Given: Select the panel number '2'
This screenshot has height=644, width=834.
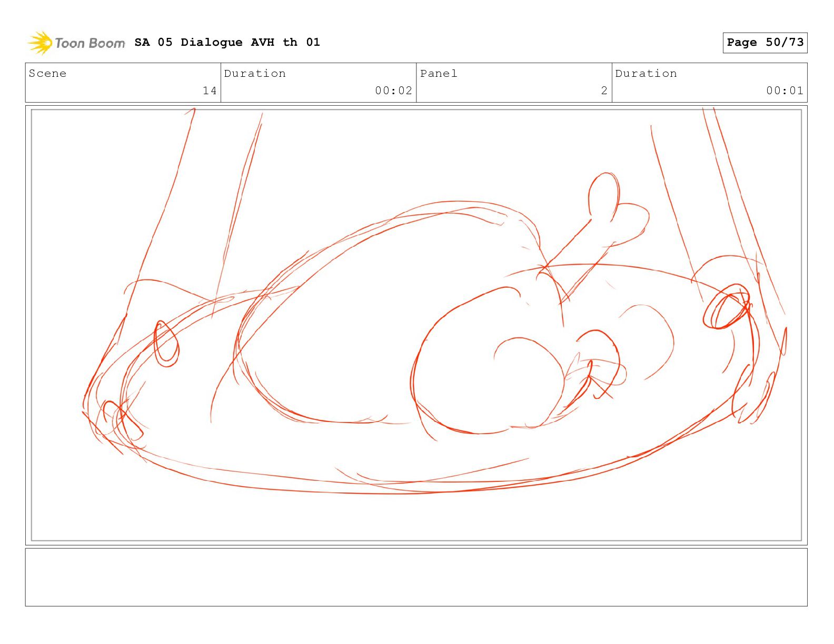Looking at the screenshot, I should click(604, 90).
